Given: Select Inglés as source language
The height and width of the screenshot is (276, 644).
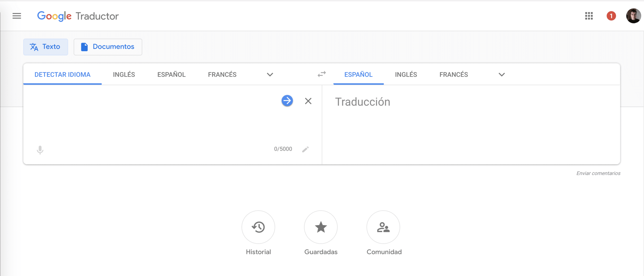Looking at the screenshot, I should click(x=124, y=74).
